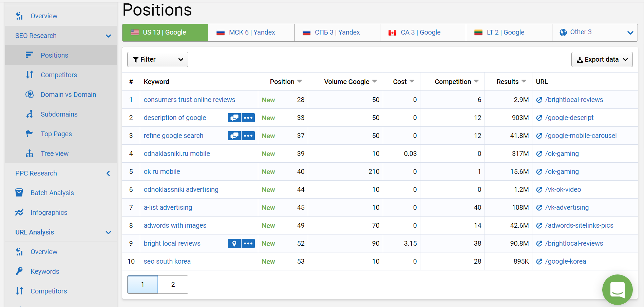The width and height of the screenshot is (644, 307).
Task: Open keyword 'a-list advertising'
Action: [x=168, y=207]
